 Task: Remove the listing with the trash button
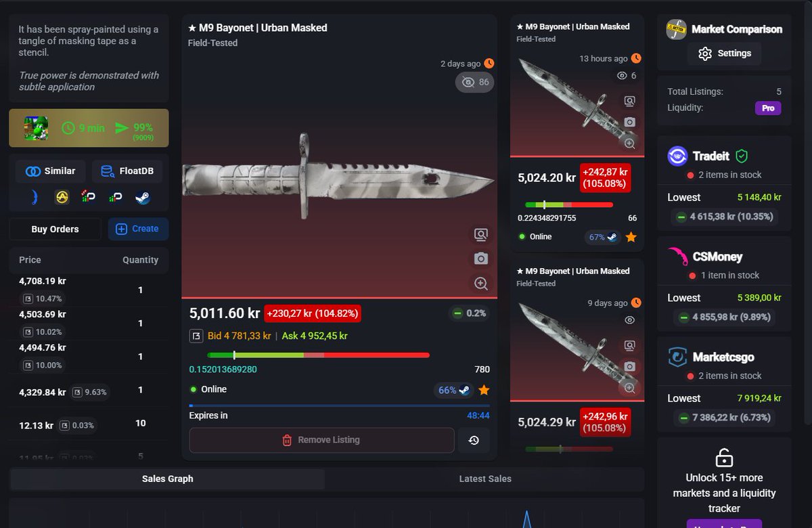point(321,440)
